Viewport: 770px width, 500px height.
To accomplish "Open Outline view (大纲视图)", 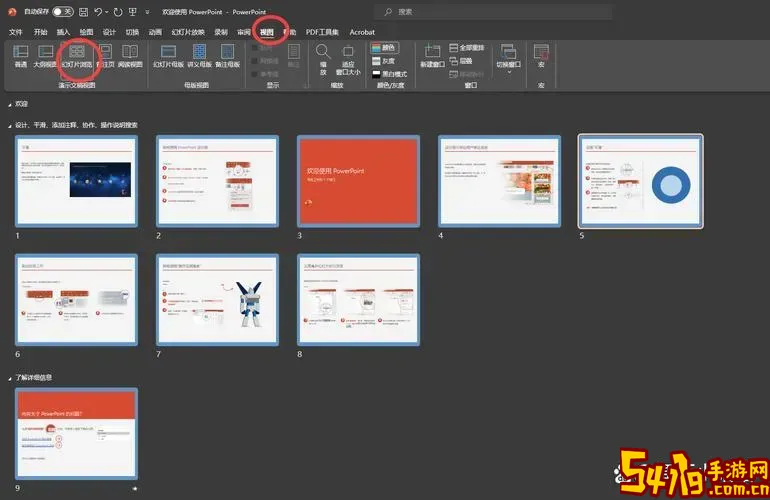I will 45,56.
